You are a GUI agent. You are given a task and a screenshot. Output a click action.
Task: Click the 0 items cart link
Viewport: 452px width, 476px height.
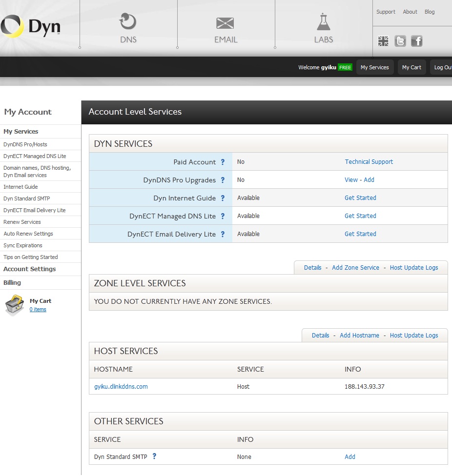38,309
